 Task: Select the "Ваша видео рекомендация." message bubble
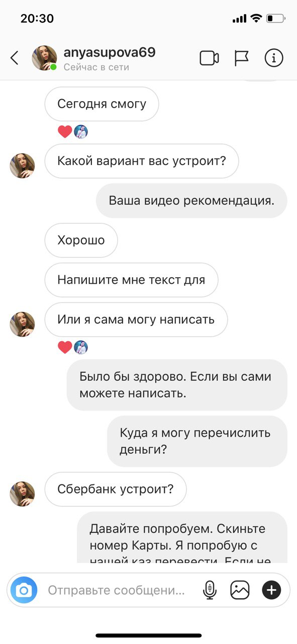pos(191,200)
